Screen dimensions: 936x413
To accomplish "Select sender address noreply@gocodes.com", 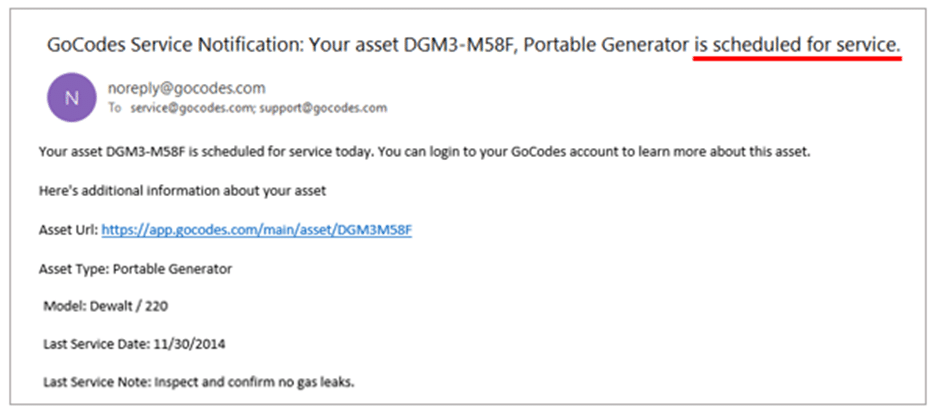I will pyautogui.click(x=187, y=88).
